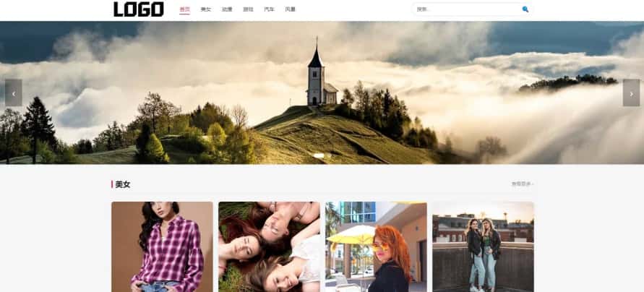Open the church on hill banner image

pyautogui.click(x=322, y=93)
